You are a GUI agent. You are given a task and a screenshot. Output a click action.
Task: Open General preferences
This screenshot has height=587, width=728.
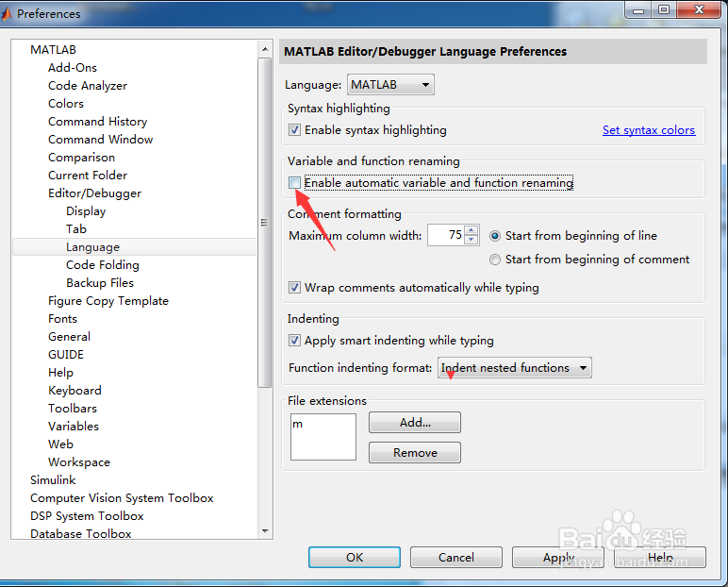(69, 337)
